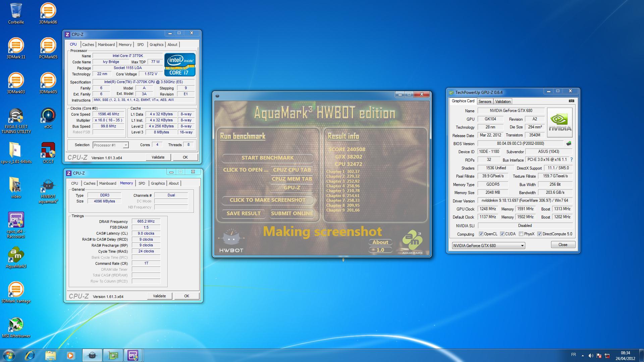Switch to Caches tab in top CPU-Z
Screen dimensions: 644x362
(x=88, y=45)
